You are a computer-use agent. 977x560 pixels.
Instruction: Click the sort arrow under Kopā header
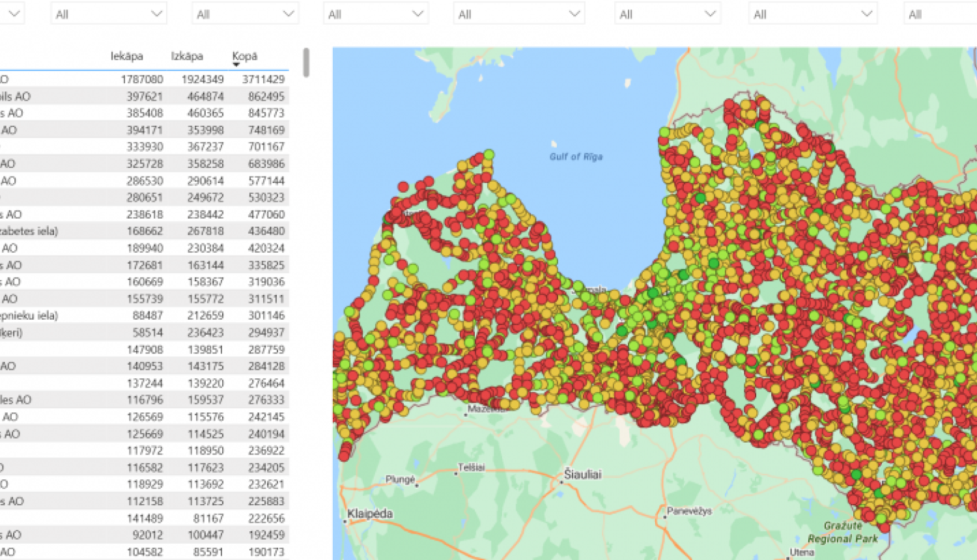click(236, 65)
